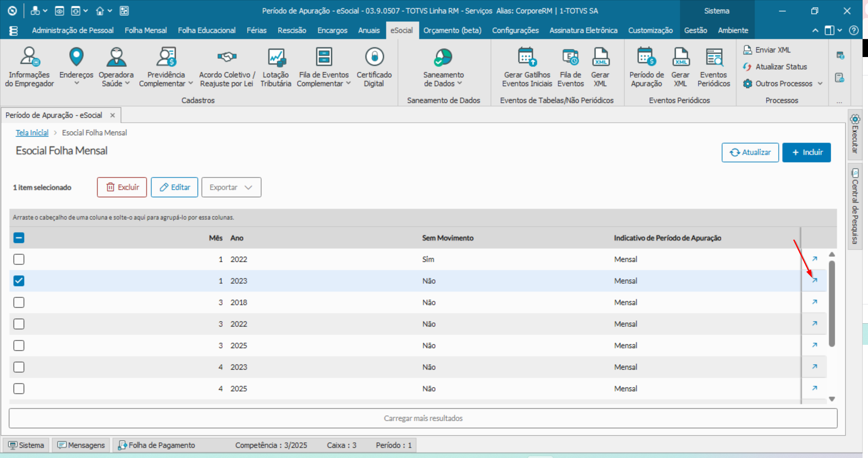Select the Eventos Periódicos icon
Viewport: 868px width, 458px height.
pyautogui.click(x=713, y=66)
